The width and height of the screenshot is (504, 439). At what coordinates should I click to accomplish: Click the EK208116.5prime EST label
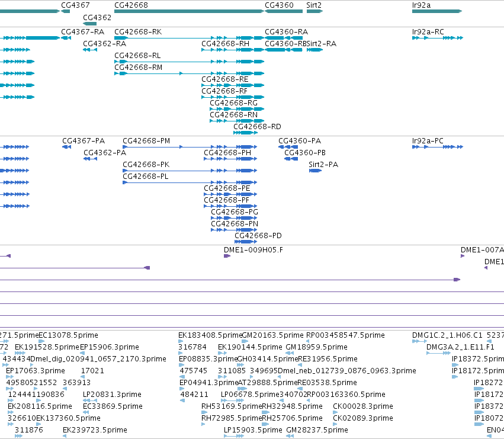(40, 406)
